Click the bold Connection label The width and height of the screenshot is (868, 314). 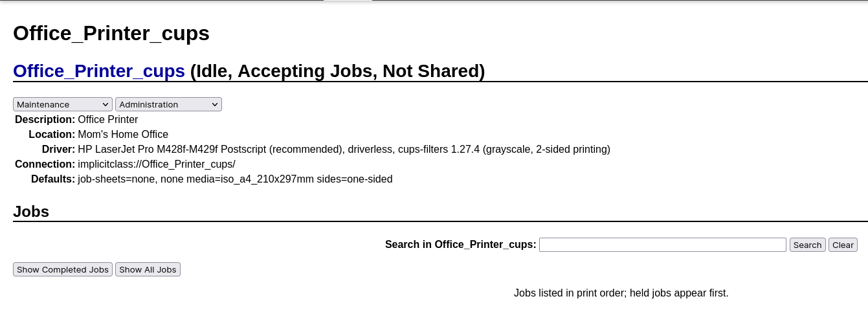coord(45,164)
